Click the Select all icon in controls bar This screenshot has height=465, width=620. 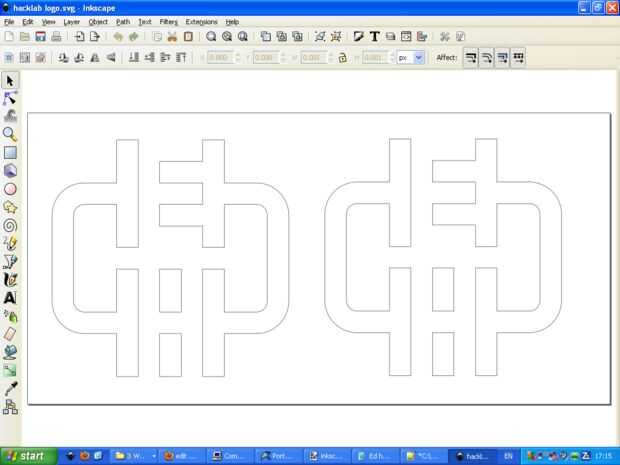pos(9,58)
